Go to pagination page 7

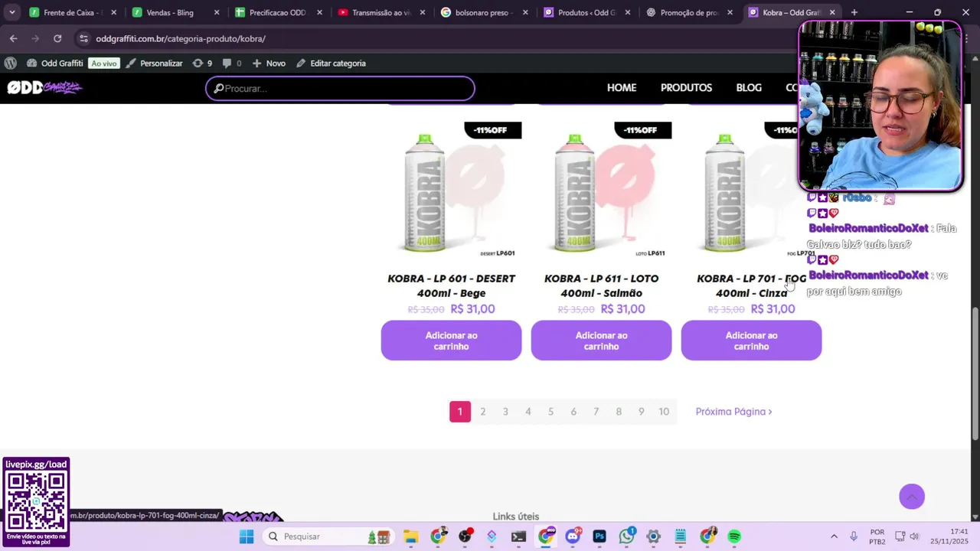(596, 412)
